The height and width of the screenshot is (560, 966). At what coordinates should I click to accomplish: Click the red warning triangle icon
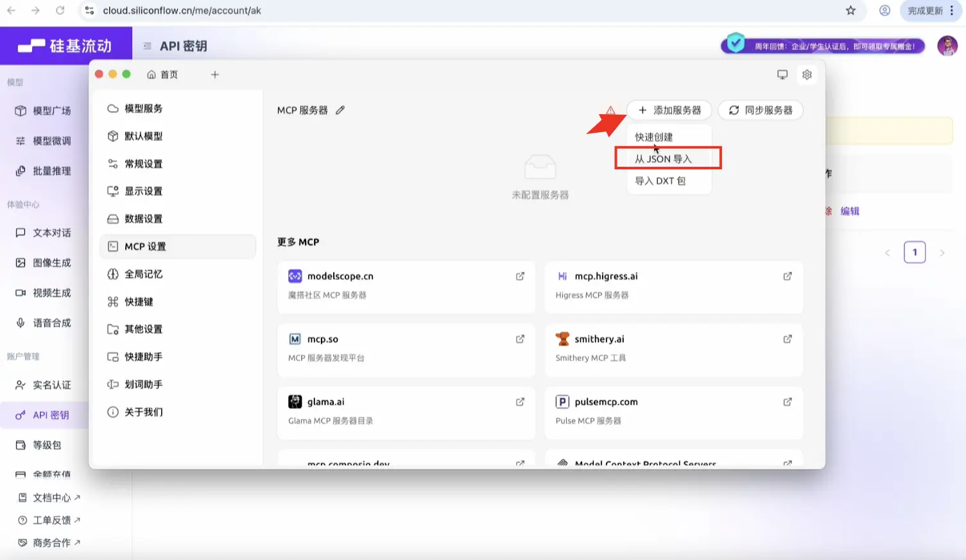[610, 110]
